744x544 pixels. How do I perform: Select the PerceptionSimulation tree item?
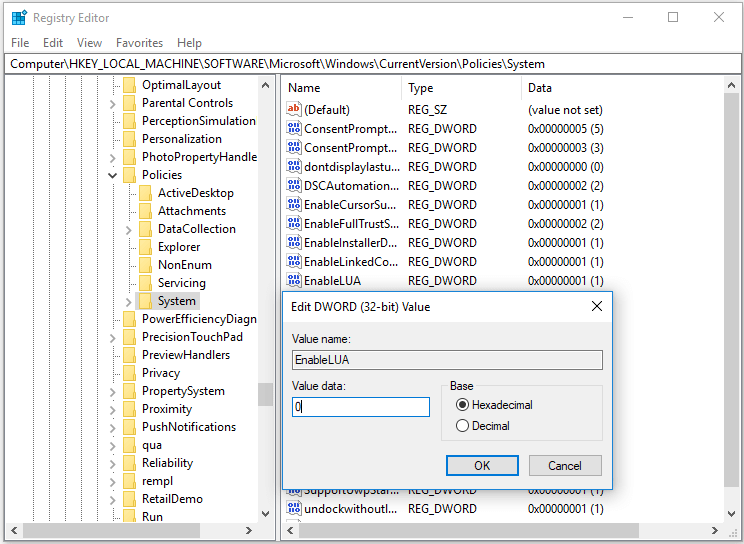[199, 121]
